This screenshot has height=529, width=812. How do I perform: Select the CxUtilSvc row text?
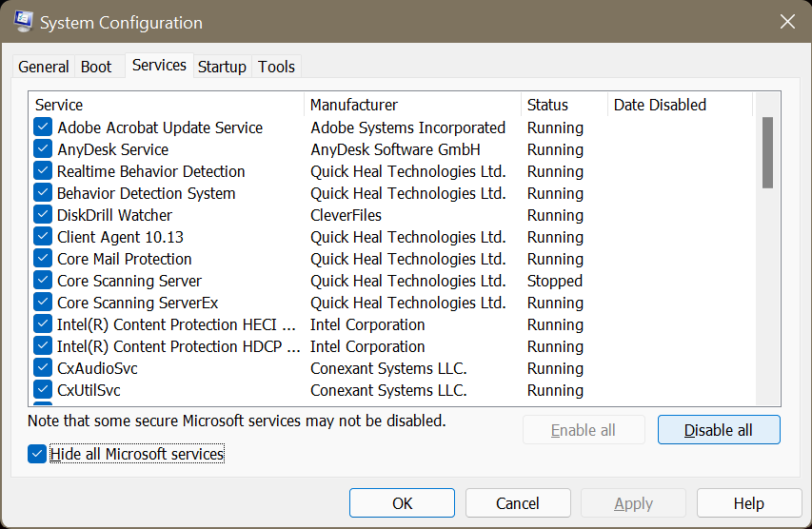(x=89, y=390)
